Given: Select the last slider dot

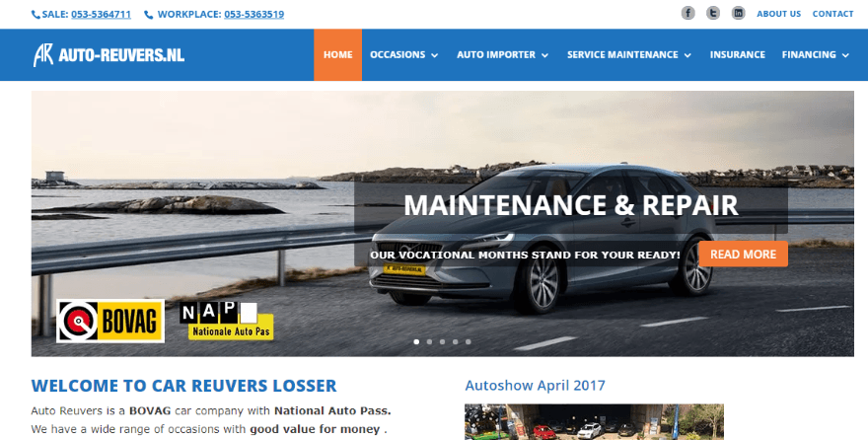Looking at the screenshot, I should (x=469, y=342).
